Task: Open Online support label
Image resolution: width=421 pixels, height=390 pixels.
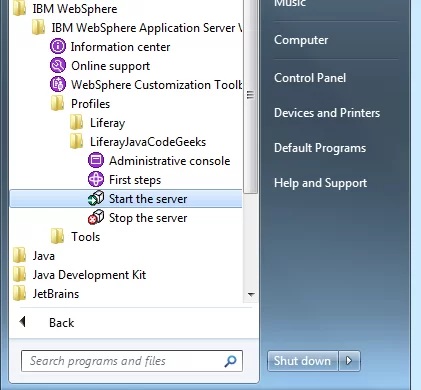Action: click(110, 66)
